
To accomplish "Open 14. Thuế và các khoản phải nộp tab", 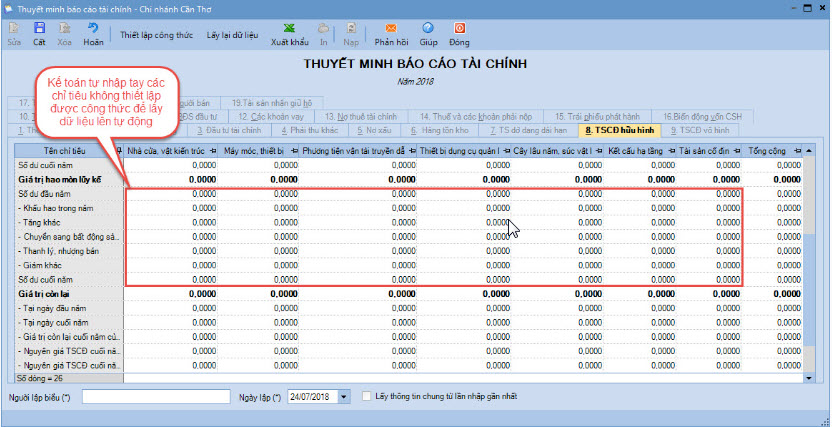I will 475,116.
